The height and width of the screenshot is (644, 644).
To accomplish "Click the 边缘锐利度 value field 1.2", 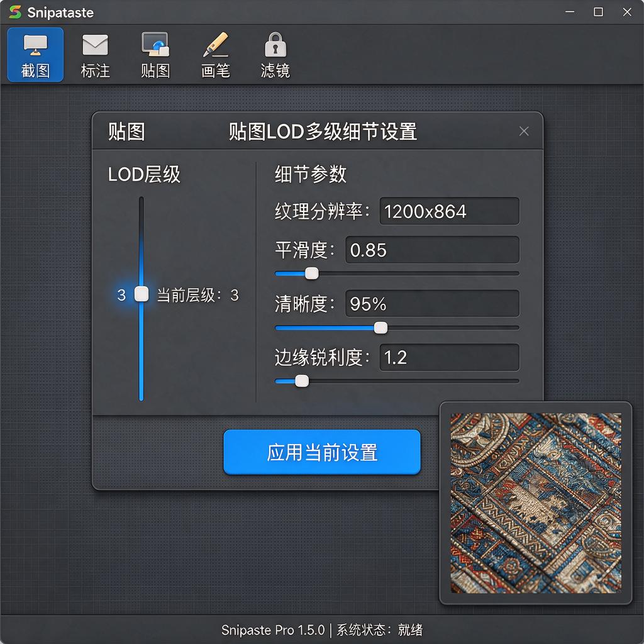I will tap(449, 357).
